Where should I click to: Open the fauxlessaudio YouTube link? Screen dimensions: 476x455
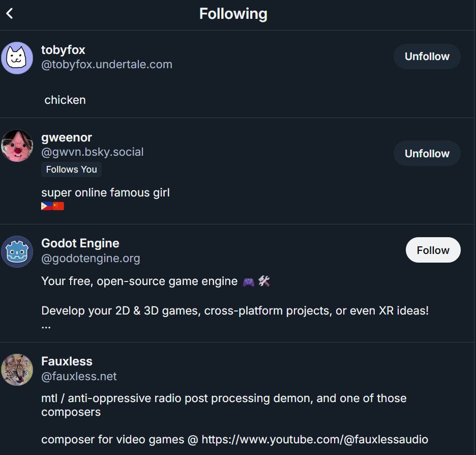[315, 440]
